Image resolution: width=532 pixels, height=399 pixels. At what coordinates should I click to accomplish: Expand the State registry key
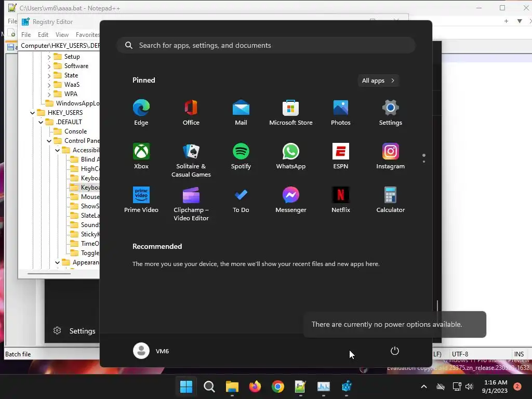click(x=49, y=75)
